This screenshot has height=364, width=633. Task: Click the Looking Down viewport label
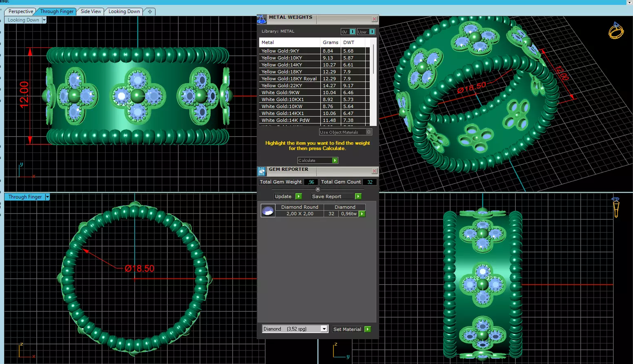point(23,20)
